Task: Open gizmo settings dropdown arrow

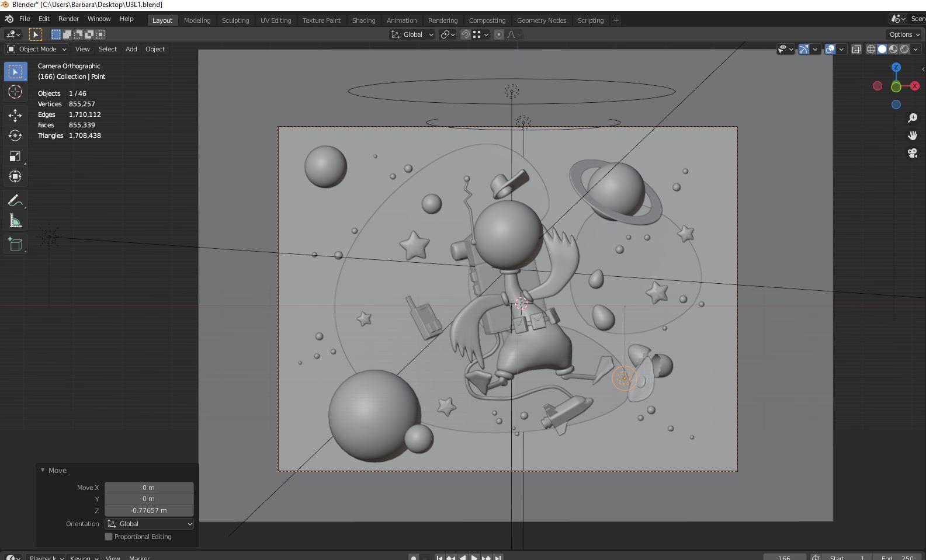Action: pyautogui.click(x=815, y=50)
